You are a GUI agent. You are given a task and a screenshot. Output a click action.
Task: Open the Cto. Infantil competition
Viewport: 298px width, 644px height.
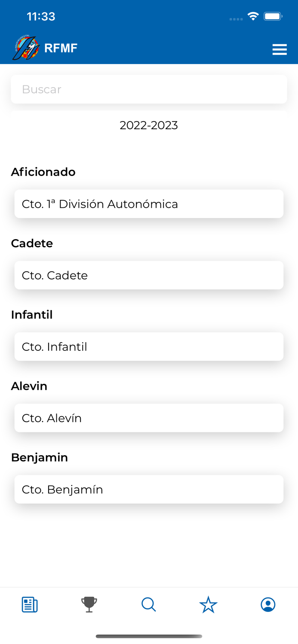(149, 346)
